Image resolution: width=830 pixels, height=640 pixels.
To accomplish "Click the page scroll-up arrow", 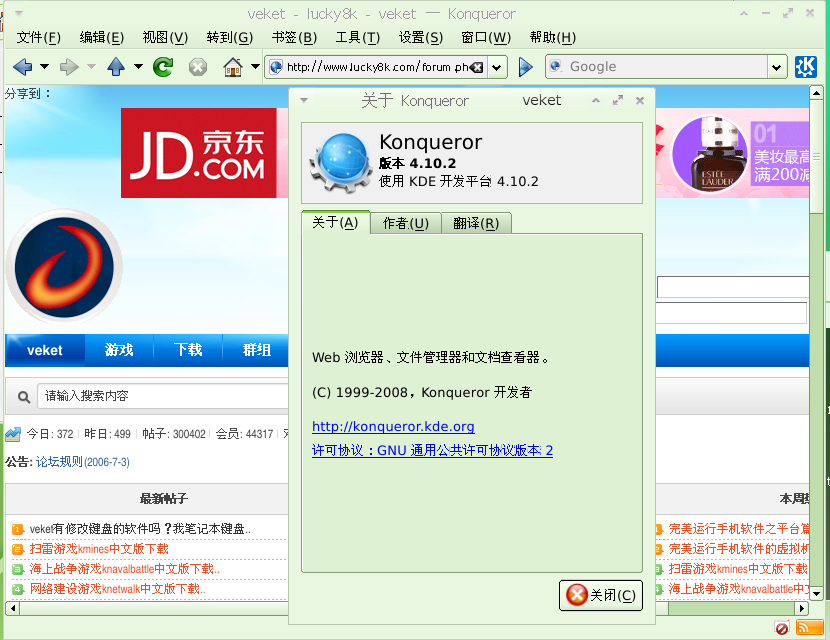I will (816, 93).
